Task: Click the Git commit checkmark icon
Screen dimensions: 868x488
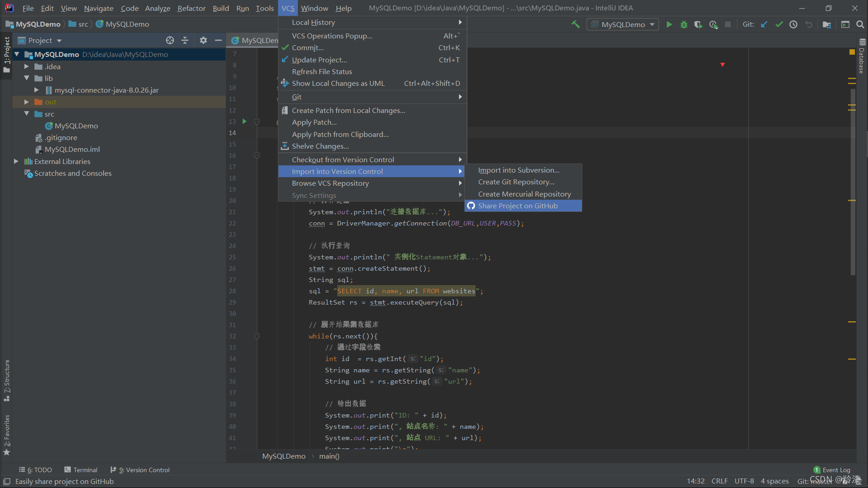Action: 779,24
